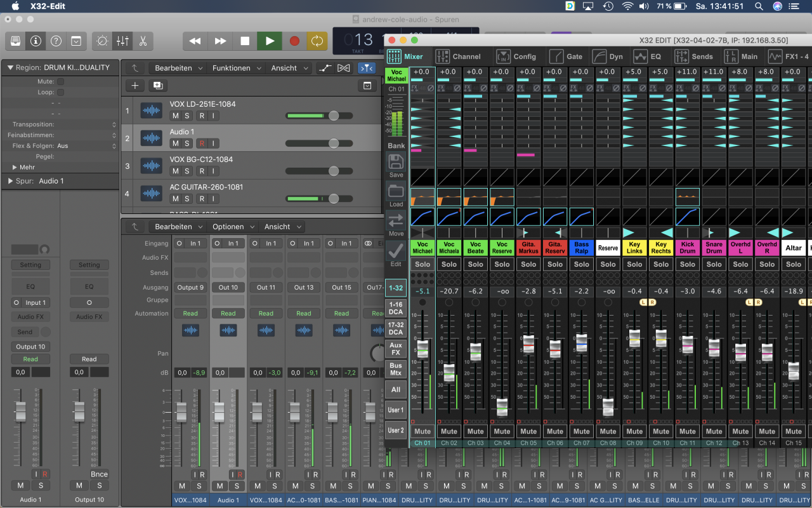Switch to the Channel tab in X32
812x508 pixels.
click(x=459, y=57)
